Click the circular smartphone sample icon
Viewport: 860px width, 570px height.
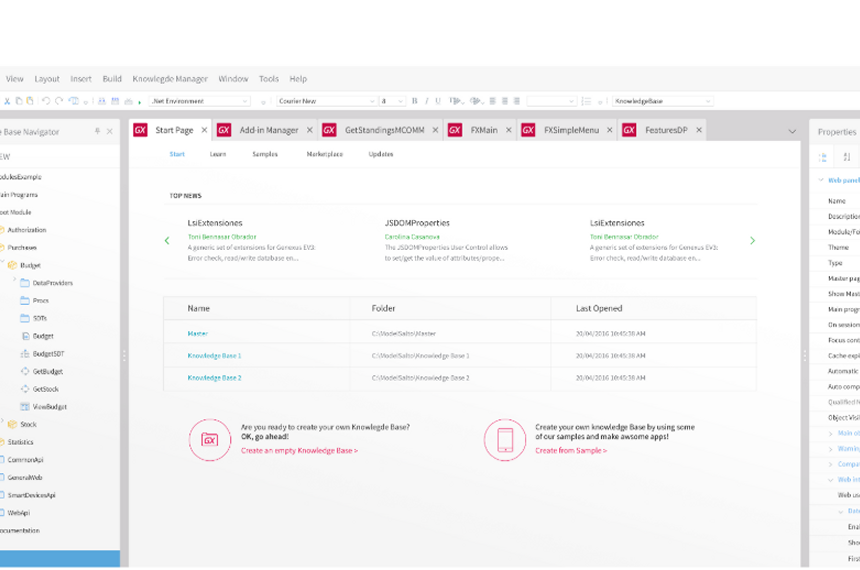(504, 439)
